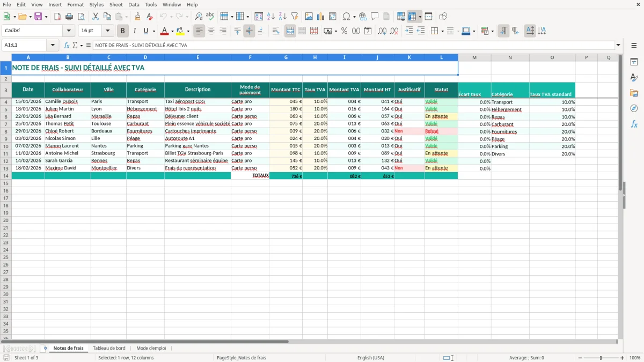
Task: Open the background color dropdown arrow
Action: tap(188, 31)
